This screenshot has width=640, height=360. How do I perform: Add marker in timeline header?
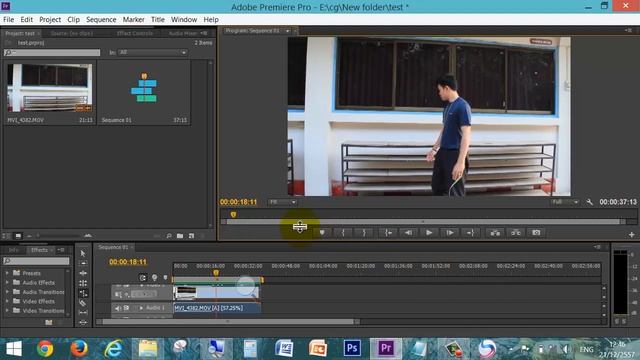click(165, 278)
